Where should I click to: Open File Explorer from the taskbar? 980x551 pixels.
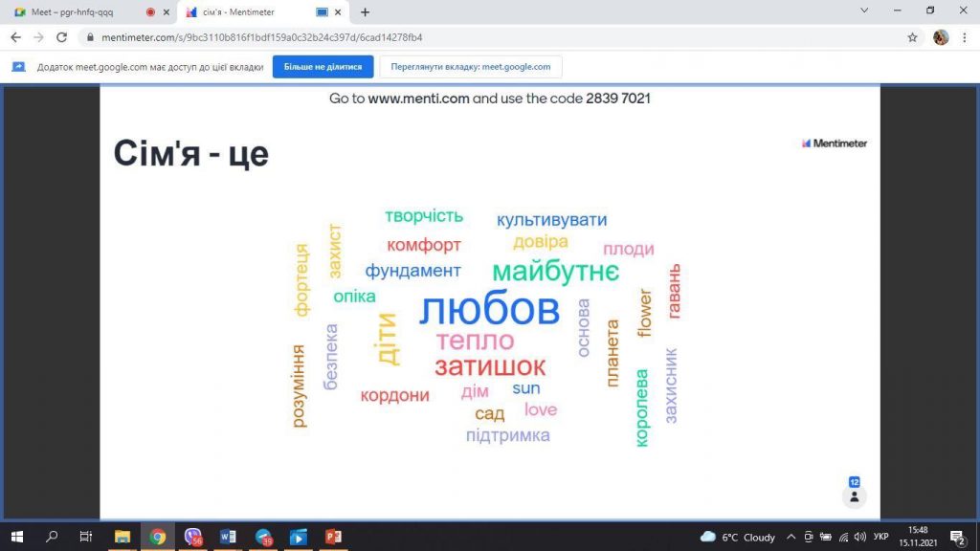(122, 537)
